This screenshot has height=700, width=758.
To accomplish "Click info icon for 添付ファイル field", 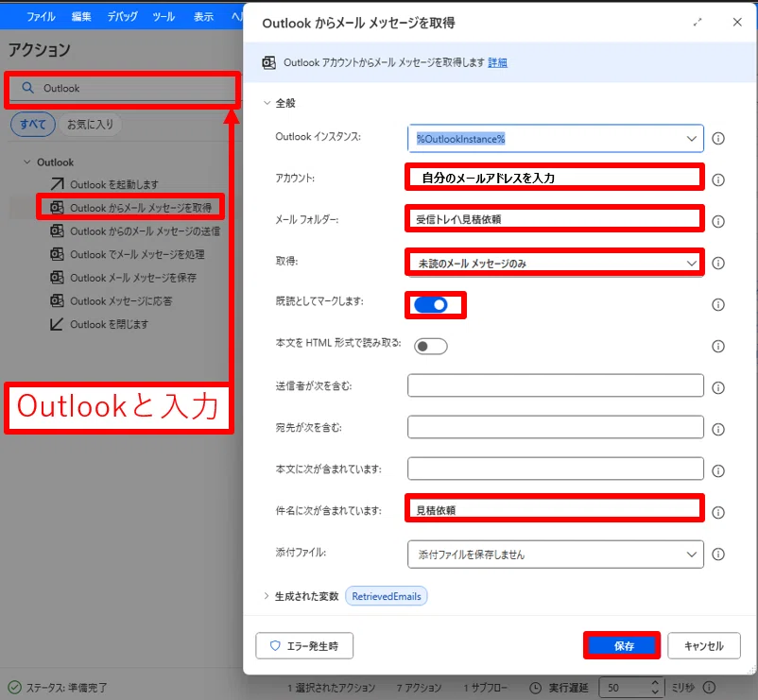I will coord(718,554).
